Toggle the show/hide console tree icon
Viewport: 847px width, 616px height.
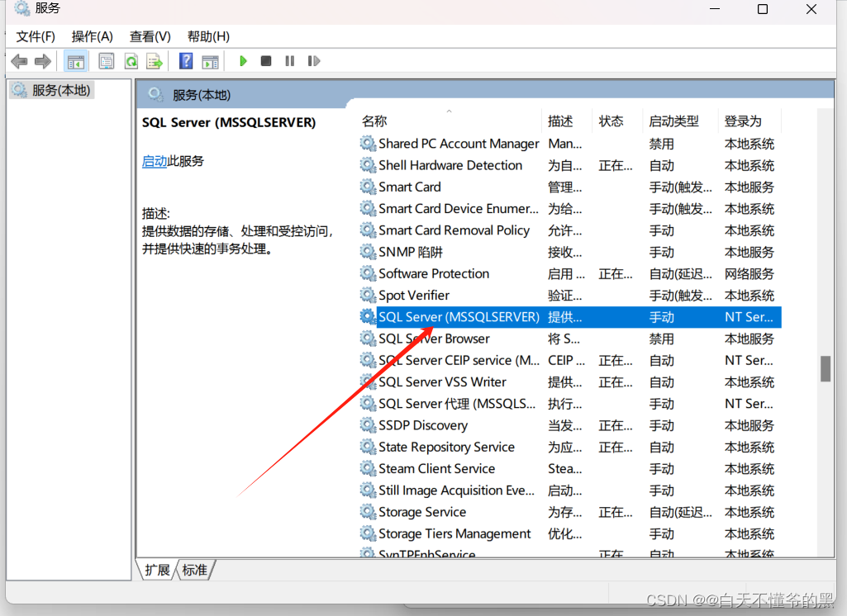pyautogui.click(x=76, y=62)
